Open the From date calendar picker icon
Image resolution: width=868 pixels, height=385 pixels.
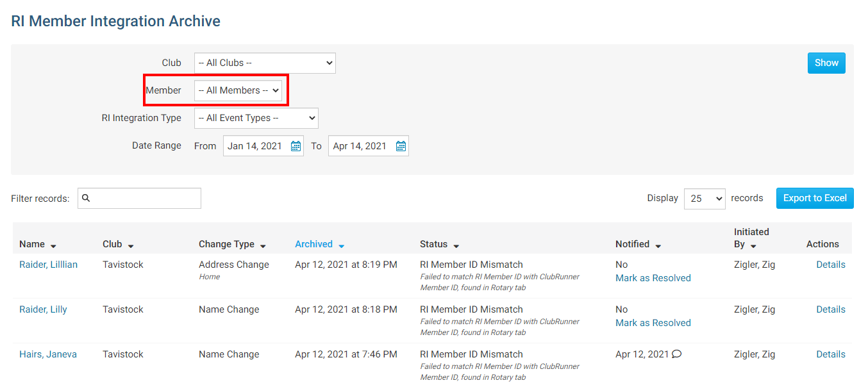[x=296, y=146]
